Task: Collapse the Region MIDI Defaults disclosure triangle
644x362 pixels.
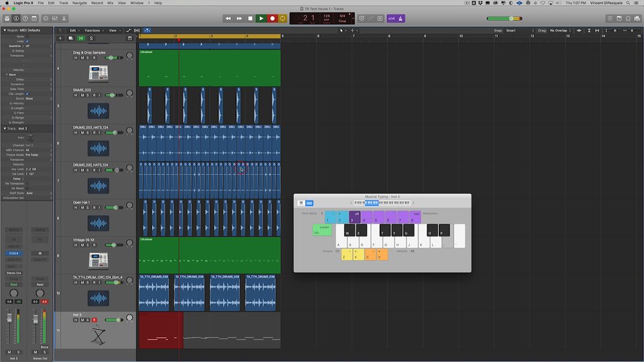Action: [5, 30]
